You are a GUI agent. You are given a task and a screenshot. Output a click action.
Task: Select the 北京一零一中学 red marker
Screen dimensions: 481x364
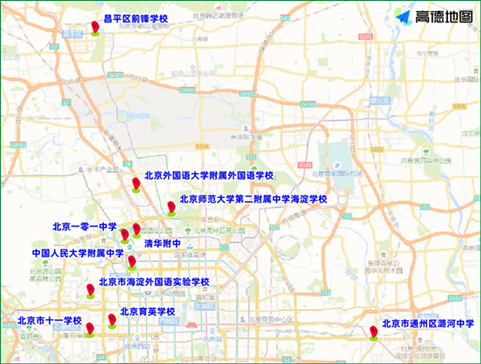point(125,236)
